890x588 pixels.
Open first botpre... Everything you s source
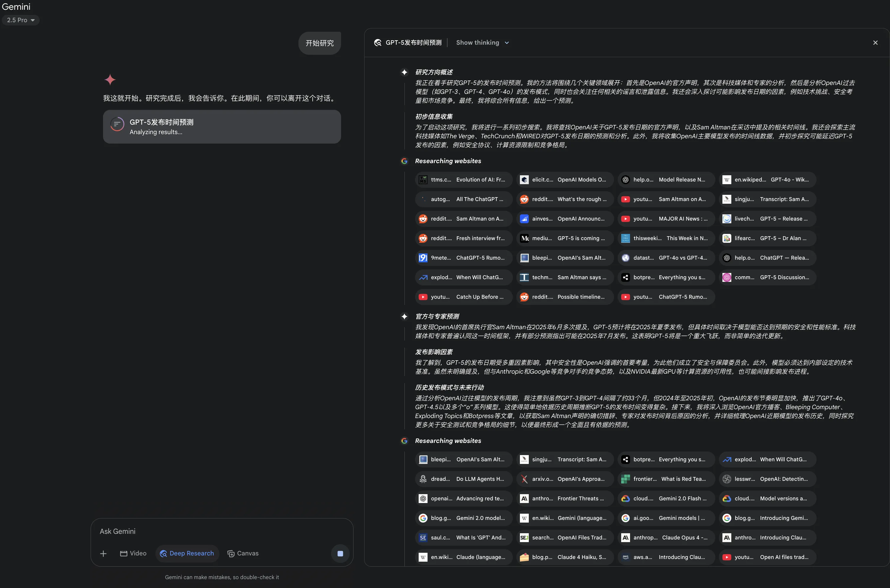(x=666, y=277)
